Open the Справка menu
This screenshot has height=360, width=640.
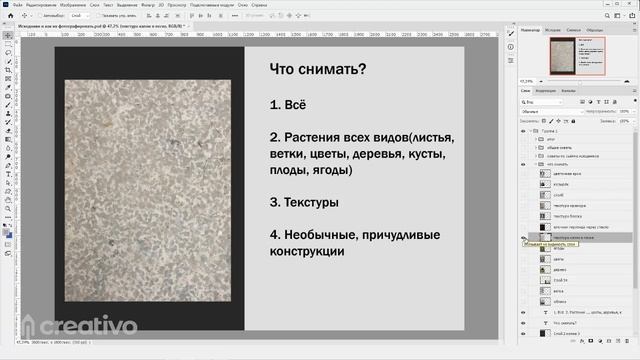(259, 5)
